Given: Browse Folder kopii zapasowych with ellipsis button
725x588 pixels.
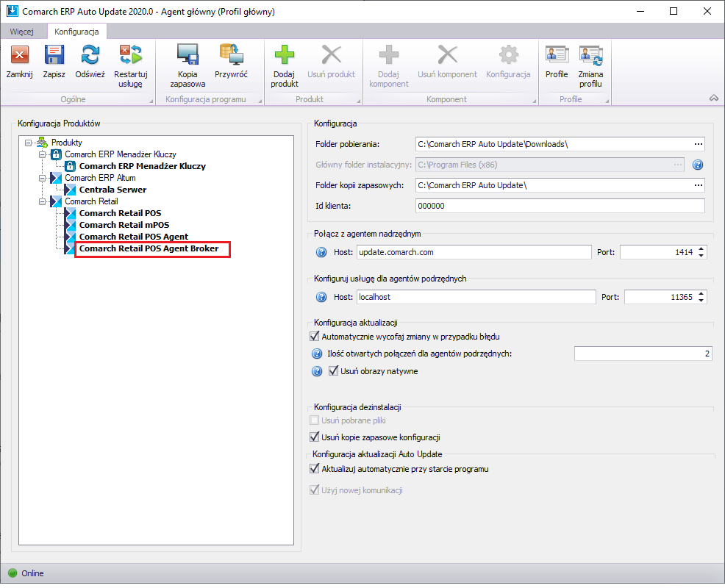Looking at the screenshot, I should point(699,185).
